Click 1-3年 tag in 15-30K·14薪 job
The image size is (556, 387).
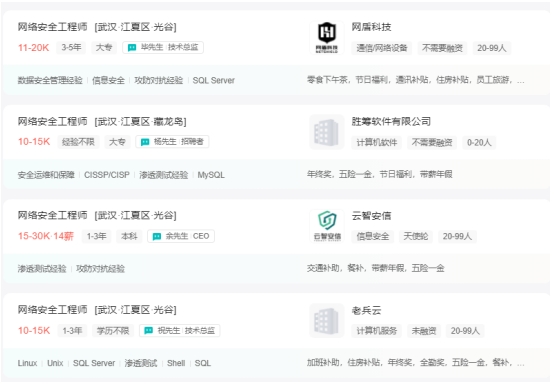96,236
